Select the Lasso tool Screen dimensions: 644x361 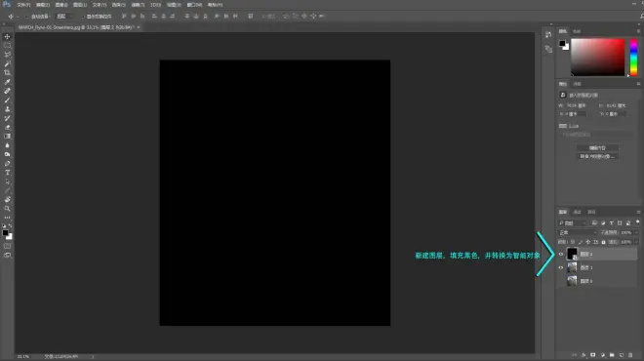8,55
